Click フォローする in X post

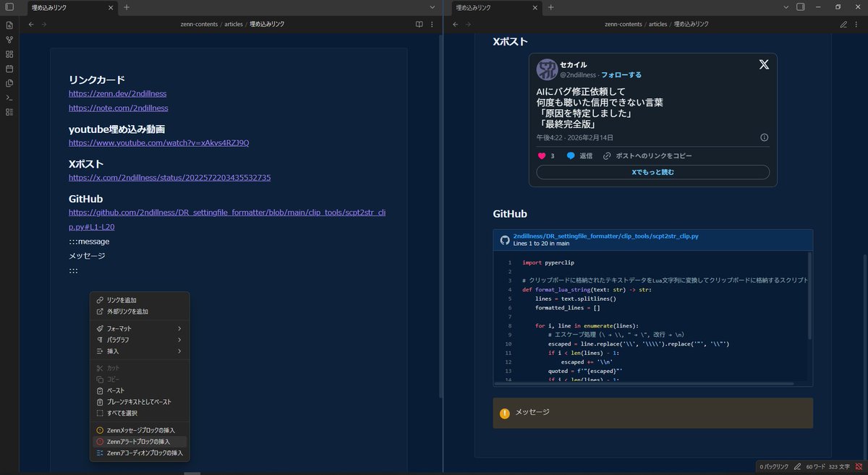(621, 74)
